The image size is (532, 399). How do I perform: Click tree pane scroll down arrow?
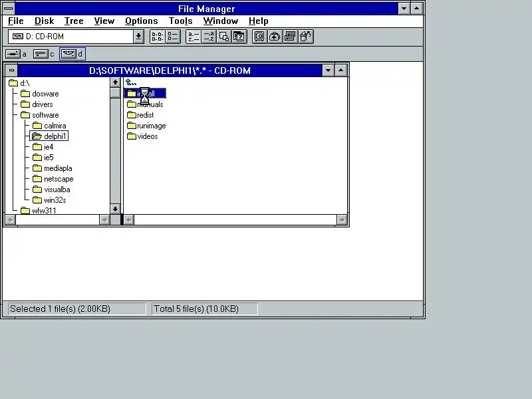[x=115, y=209]
